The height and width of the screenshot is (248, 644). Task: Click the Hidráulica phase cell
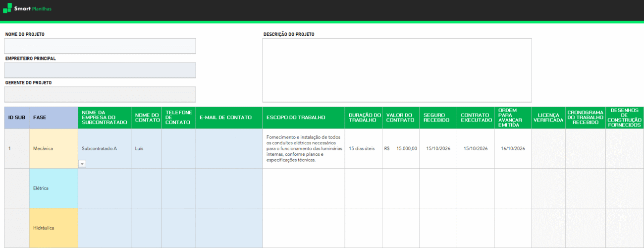[x=54, y=228]
